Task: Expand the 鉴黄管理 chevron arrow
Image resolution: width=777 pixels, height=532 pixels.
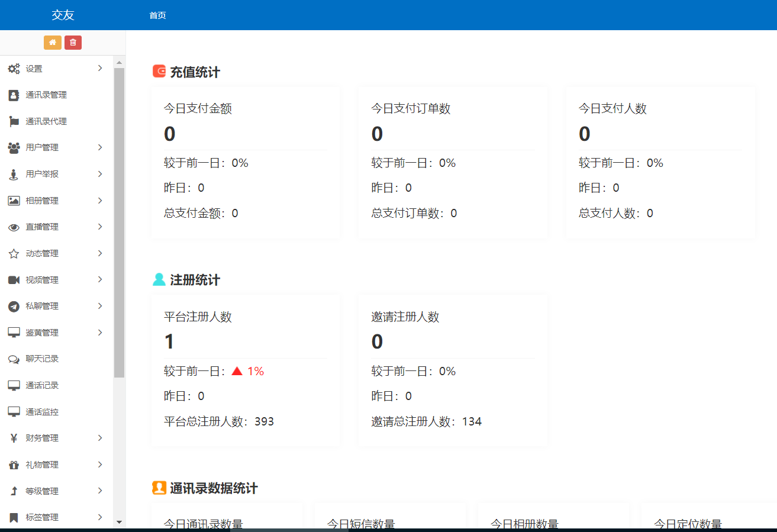Action: 100,333
